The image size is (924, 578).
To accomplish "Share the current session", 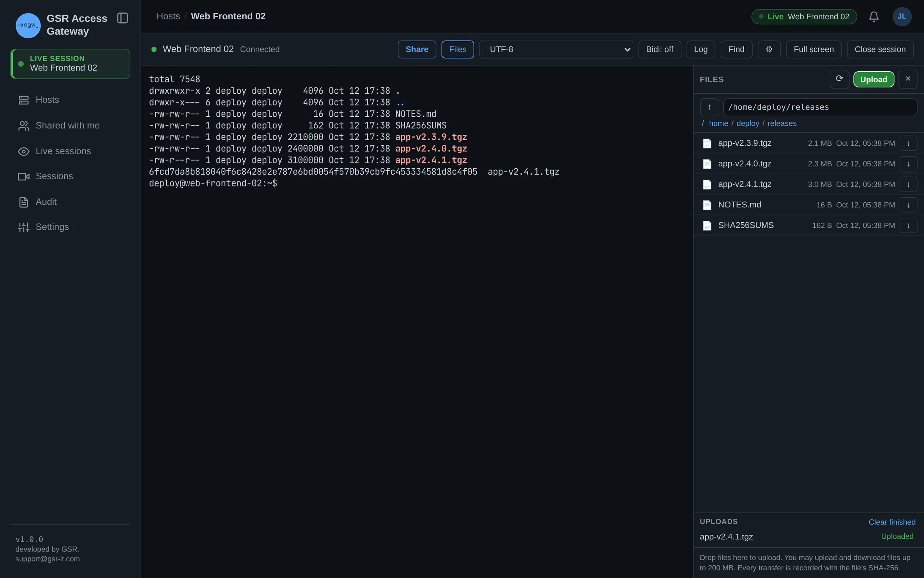I will (417, 49).
